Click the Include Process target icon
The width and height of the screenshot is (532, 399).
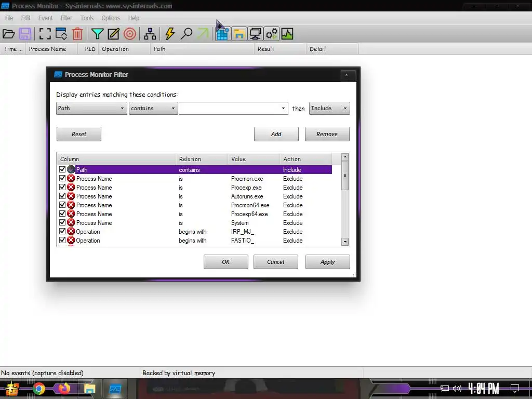click(130, 34)
